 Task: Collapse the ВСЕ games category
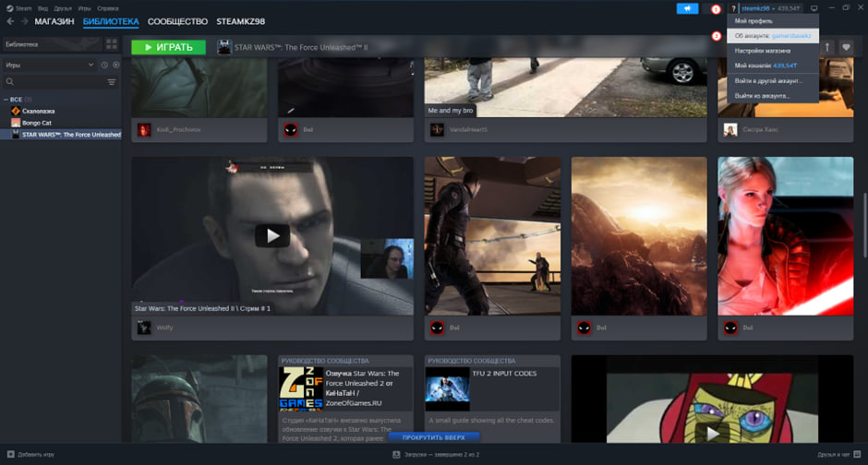(x=6, y=100)
